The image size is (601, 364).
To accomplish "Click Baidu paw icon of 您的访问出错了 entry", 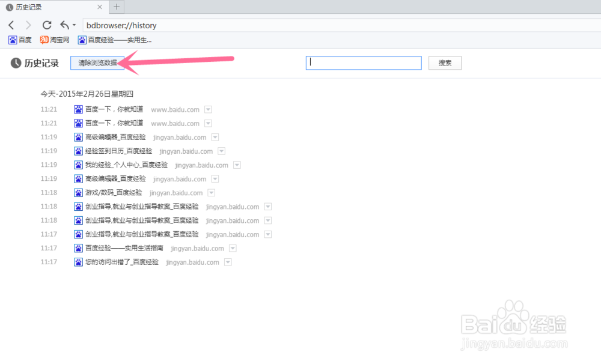I will pyautogui.click(x=78, y=262).
